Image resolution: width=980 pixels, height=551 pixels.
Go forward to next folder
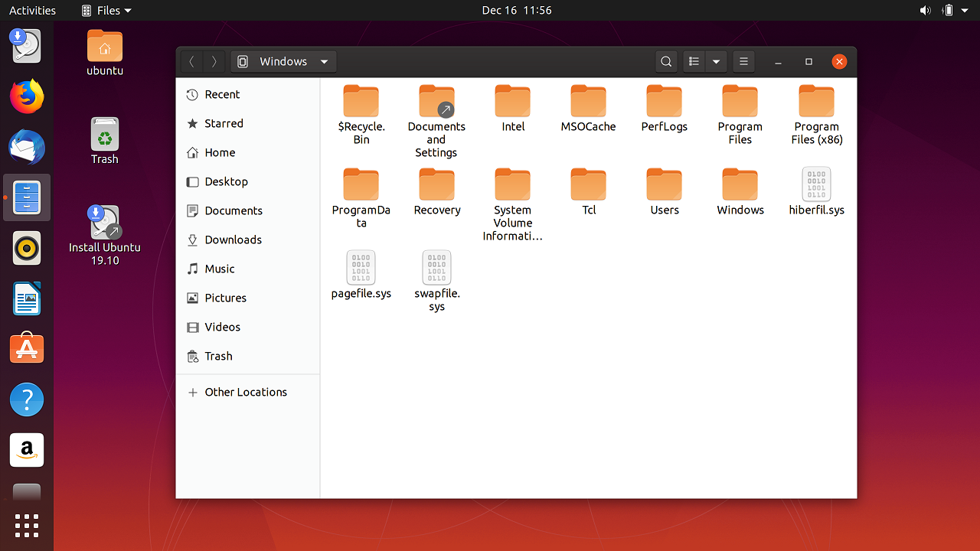click(x=214, y=62)
